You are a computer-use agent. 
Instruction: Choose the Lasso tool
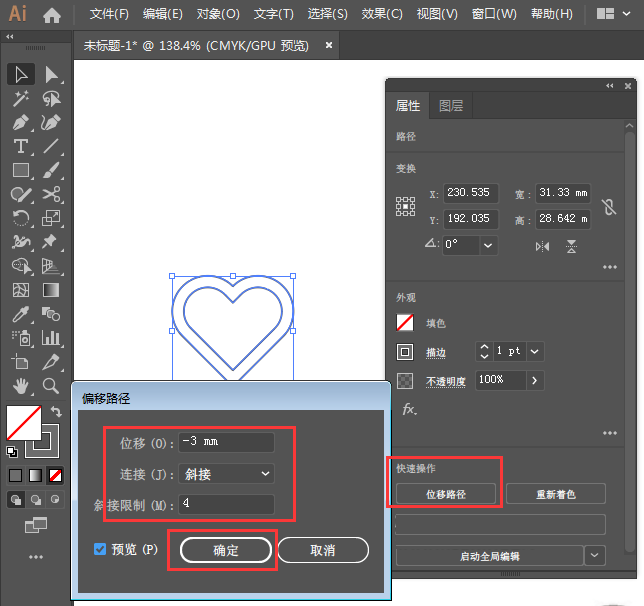click(51, 99)
